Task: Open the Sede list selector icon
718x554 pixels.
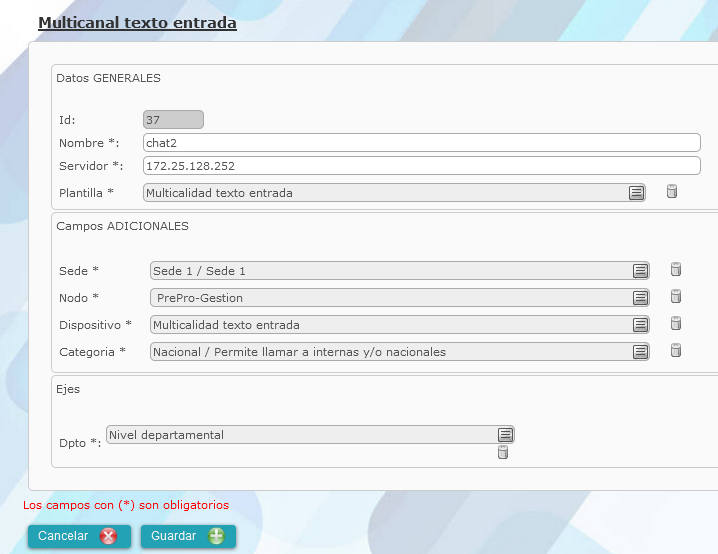Action: coord(640,271)
